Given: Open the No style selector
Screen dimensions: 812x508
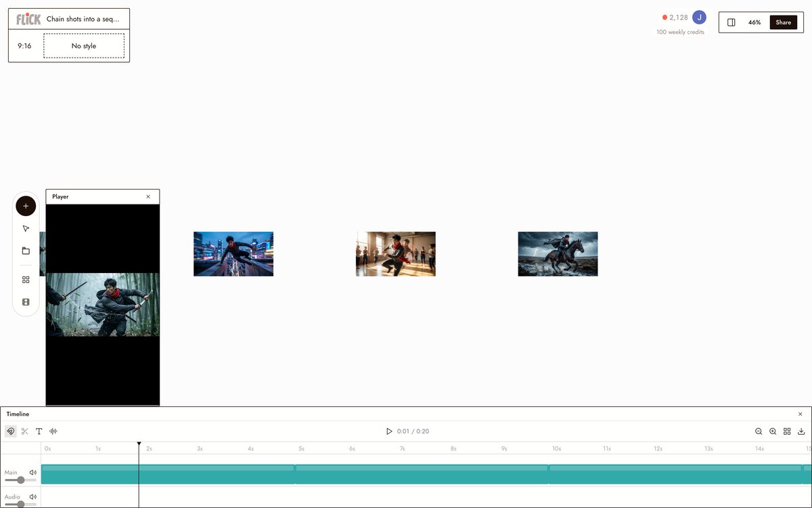Looking at the screenshot, I should pos(84,46).
